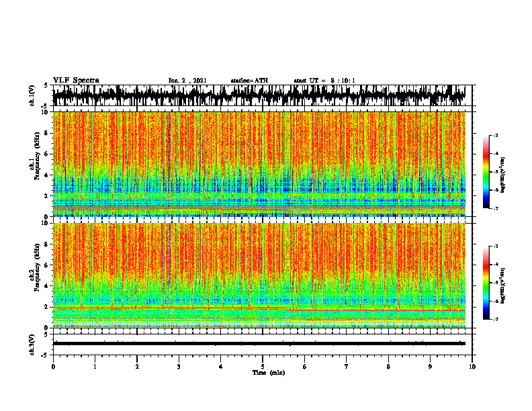Click the 10 kHz tick on ch.1 frequency axis
The image size is (532, 411).
pos(46,112)
